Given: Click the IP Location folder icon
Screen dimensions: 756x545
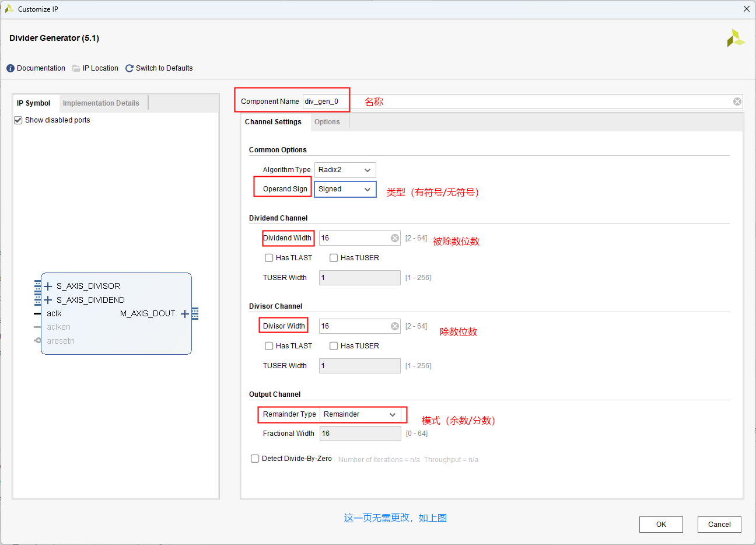Looking at the screenshot, I should tap(76, 68).
